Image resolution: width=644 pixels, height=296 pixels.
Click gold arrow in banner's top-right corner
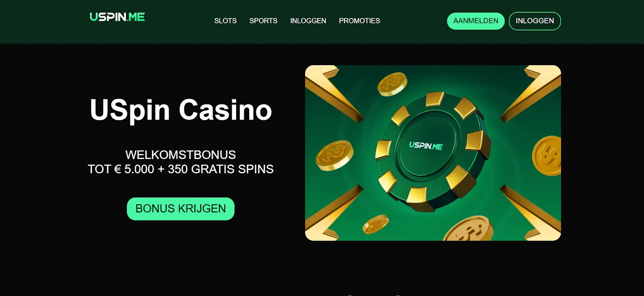coord(532,93)
